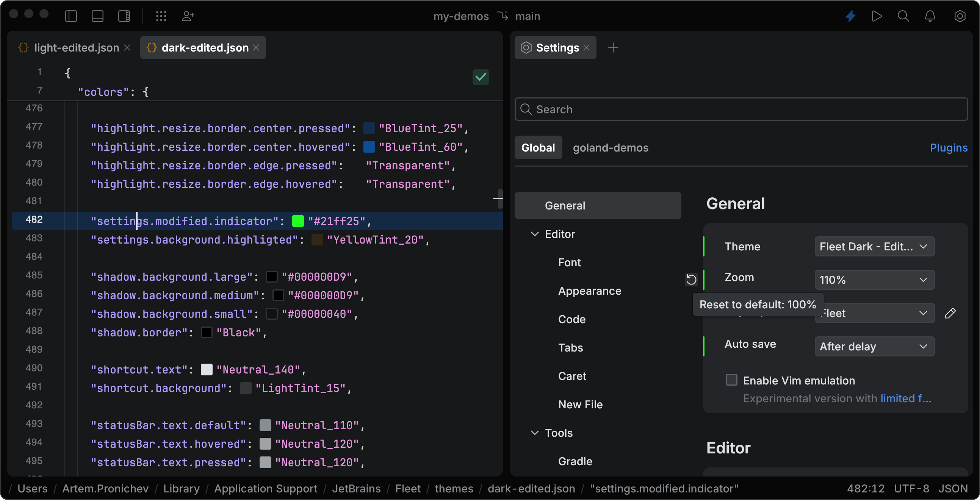Collapse the Editor settings section

(535, 234)
